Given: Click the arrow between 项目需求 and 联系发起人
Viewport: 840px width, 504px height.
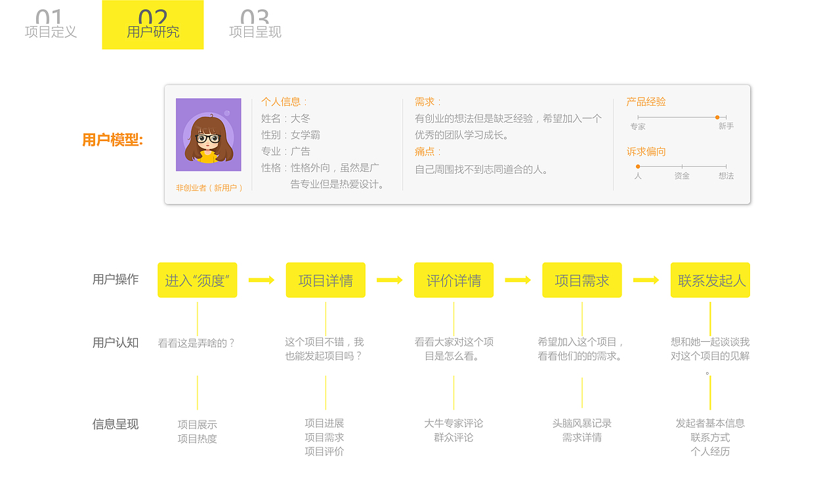Looking at the screenshot, I should pyautogui.click(x=646, y=280).
